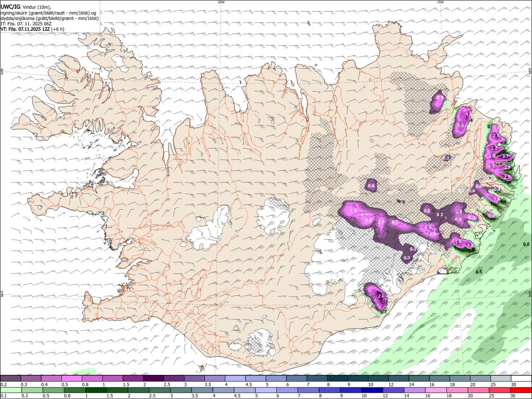532x399 pixels.
Task: Click the 'VT: Fös. 07.11.2025 12Z (+6 h)' line
Action: pyautogui.click(x=32, y=29)
